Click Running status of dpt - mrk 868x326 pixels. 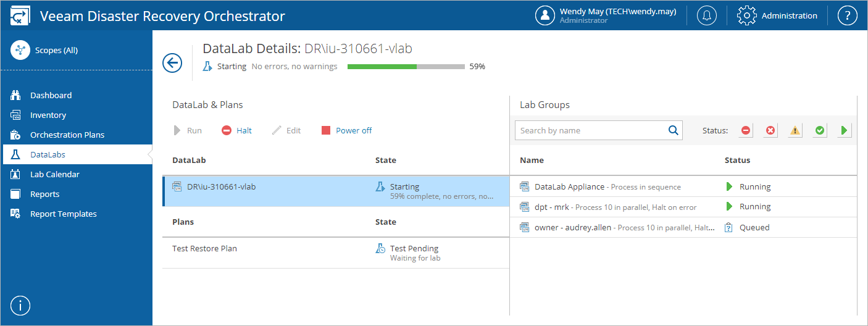[x=755, y=206]
